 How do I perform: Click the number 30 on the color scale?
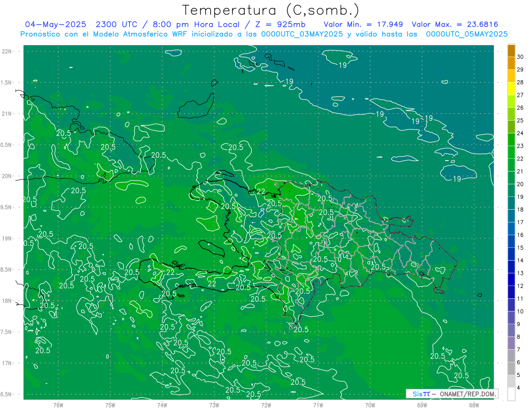point(520,57)
